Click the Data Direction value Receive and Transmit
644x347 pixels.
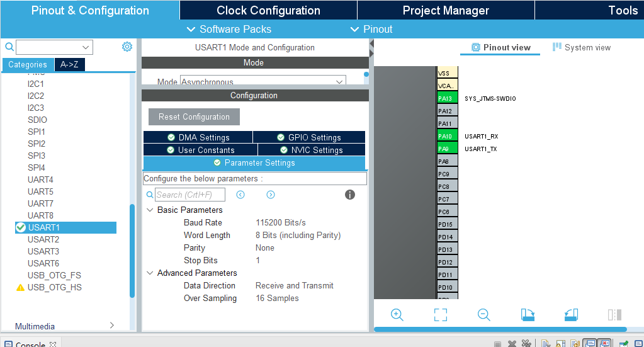[x=295, y=285]
